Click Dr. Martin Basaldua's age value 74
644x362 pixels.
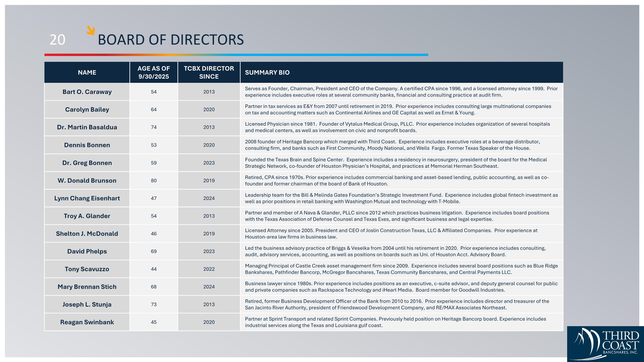point(153,127)
